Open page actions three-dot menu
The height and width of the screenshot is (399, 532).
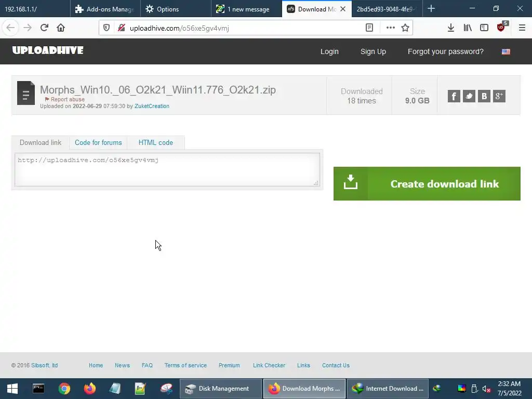[x=391, y=28]
